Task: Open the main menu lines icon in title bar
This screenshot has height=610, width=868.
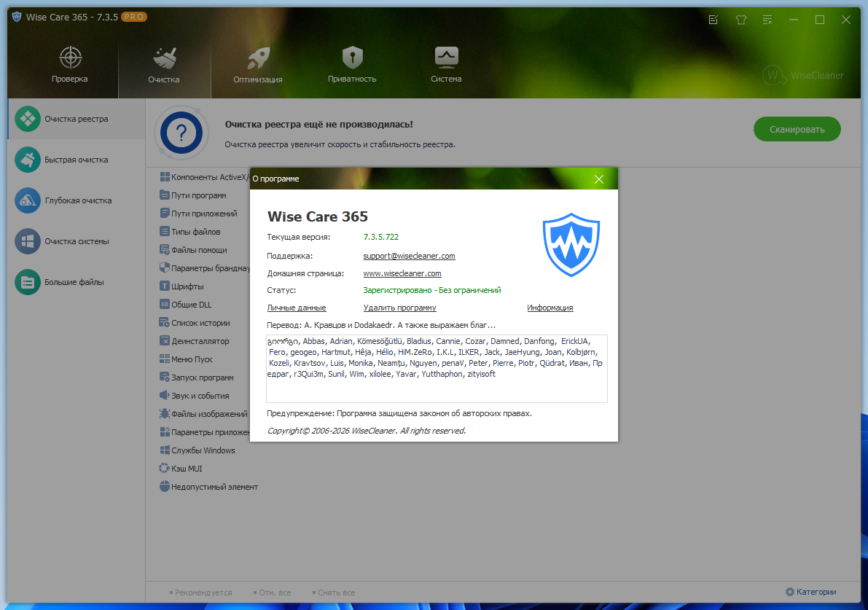Action: point(767,20)
